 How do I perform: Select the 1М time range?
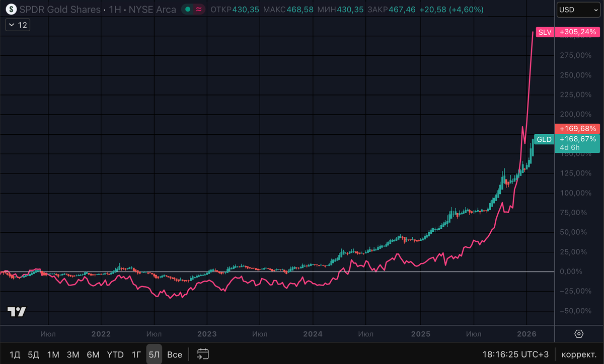pyautogui.click(x=53, y=354)
